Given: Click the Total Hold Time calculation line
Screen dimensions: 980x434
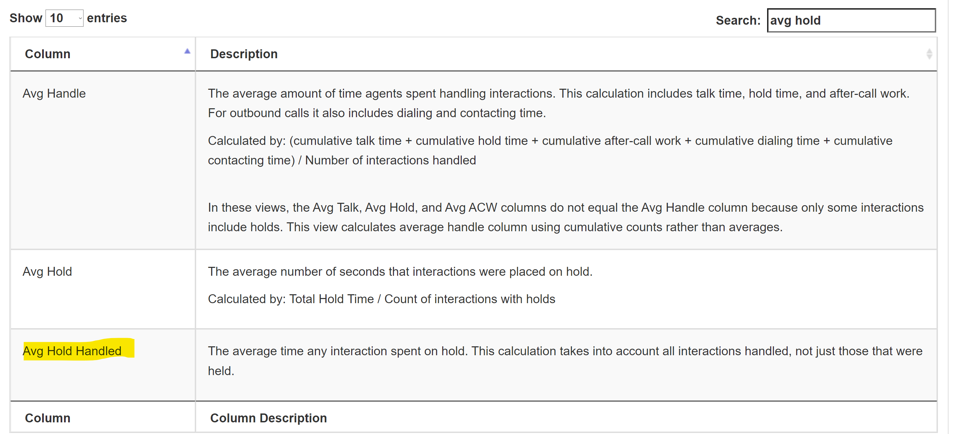Looking at the screenshot, I should pyautogui.click(x=381, y=299).
